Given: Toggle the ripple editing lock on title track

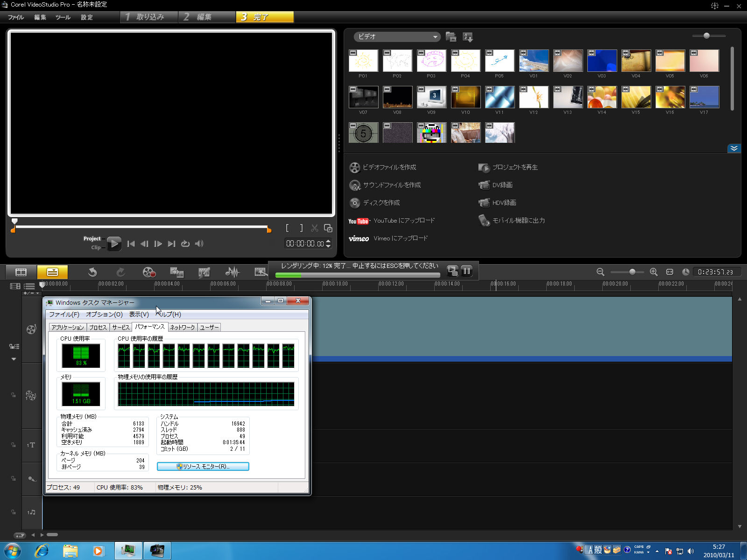Looking at the screenshot, I should 14,445.
